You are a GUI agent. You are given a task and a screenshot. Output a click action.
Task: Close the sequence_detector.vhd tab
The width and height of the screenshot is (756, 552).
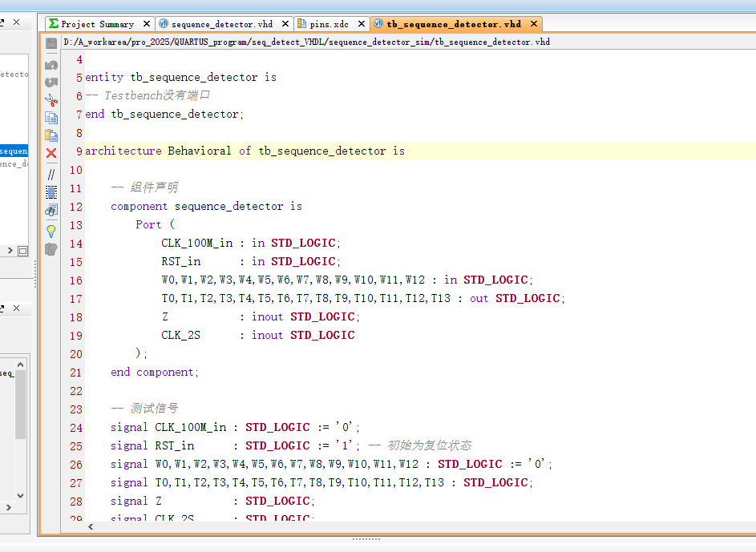285,23
